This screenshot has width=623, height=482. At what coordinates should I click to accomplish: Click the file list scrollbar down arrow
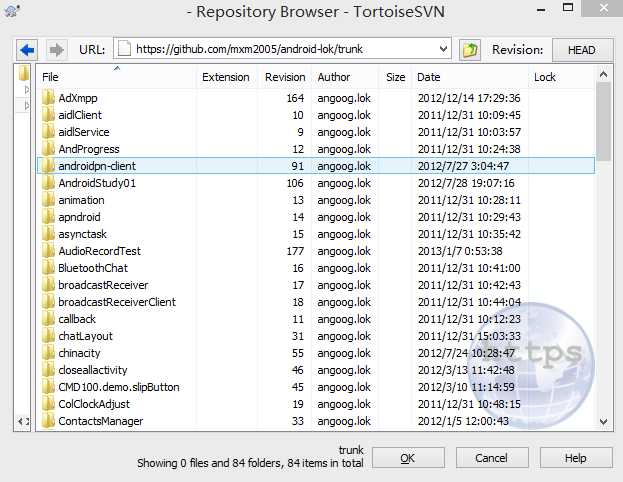pyautogui.click(x=604, y=422)
